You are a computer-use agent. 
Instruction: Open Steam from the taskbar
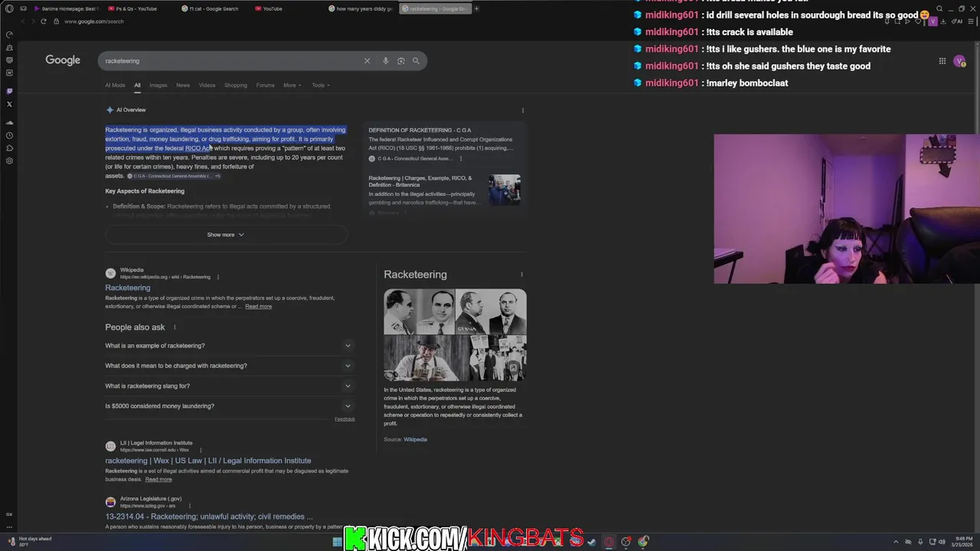point(592,542)
